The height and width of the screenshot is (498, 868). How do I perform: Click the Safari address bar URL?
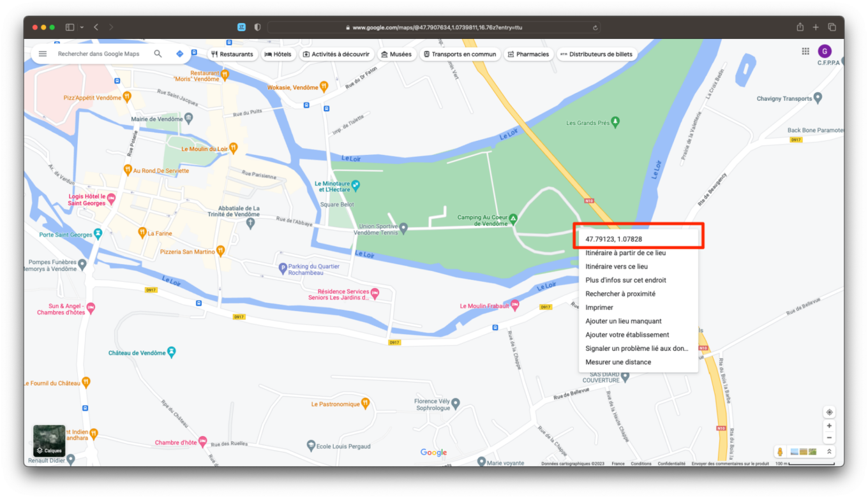click(437, 27)
